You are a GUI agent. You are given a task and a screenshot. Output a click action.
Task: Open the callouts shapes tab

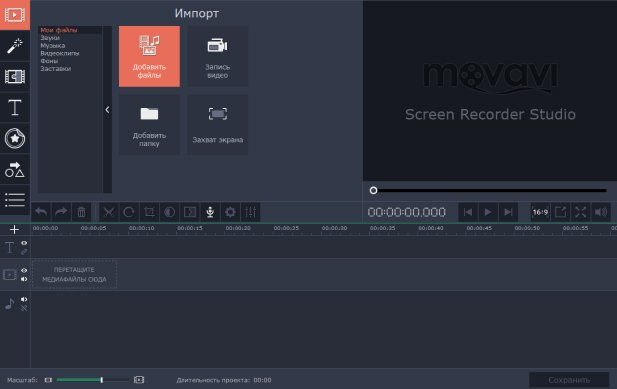point(15,169)
